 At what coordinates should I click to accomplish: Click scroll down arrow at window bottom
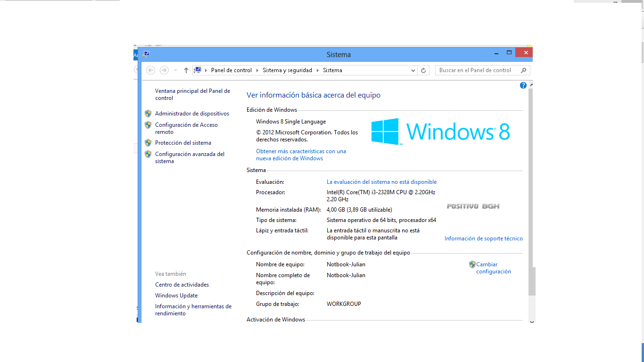pos(532,321)
